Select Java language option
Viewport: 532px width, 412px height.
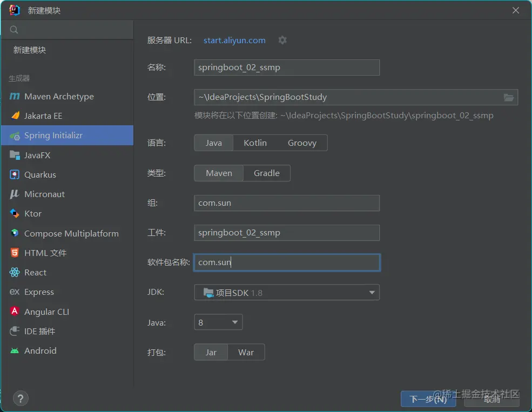(213, 143)
